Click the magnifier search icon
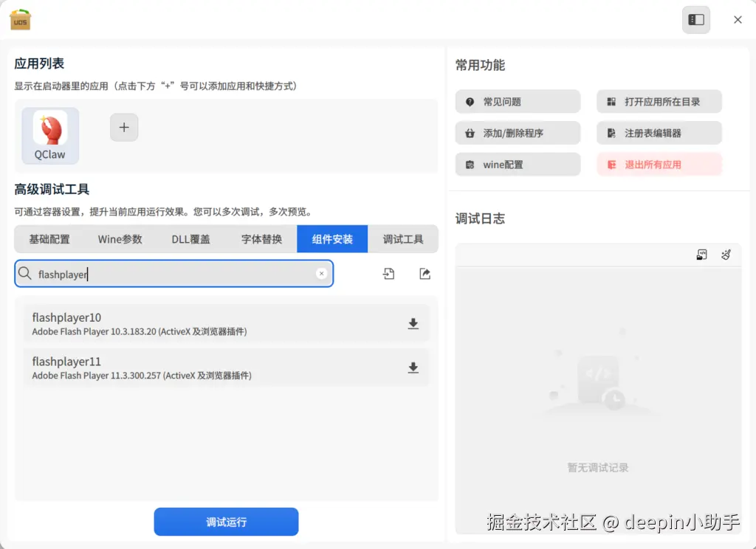This screenshot has width=756, height=549. pos(25,274)
